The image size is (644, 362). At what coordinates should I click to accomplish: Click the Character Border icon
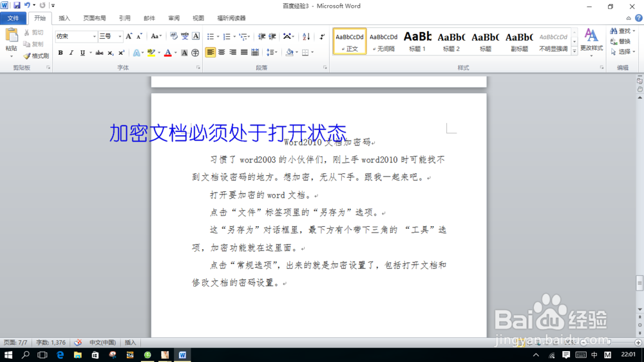(x=196, y=36)
